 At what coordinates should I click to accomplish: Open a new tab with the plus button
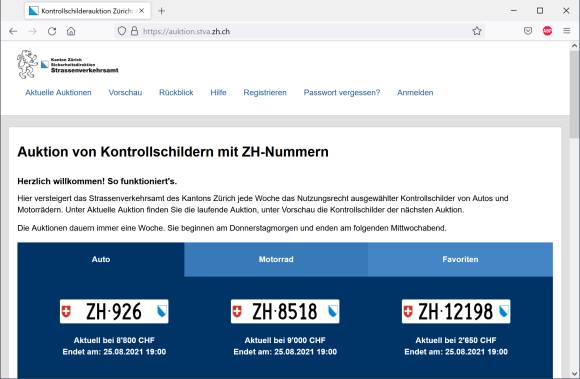[161, 11]
